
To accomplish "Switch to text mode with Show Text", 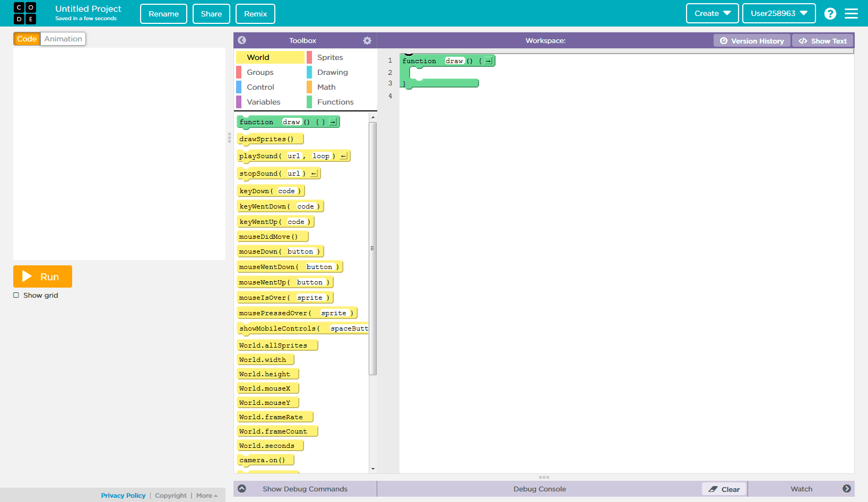I will click(x=822, y=40).
